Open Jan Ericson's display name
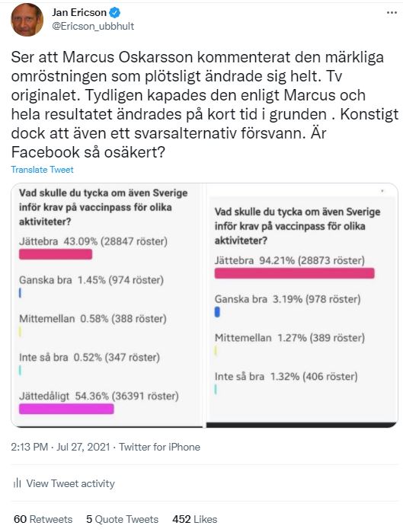Image resolution: width=403 pixels, height=532 pixels. (x=79, y=12)
